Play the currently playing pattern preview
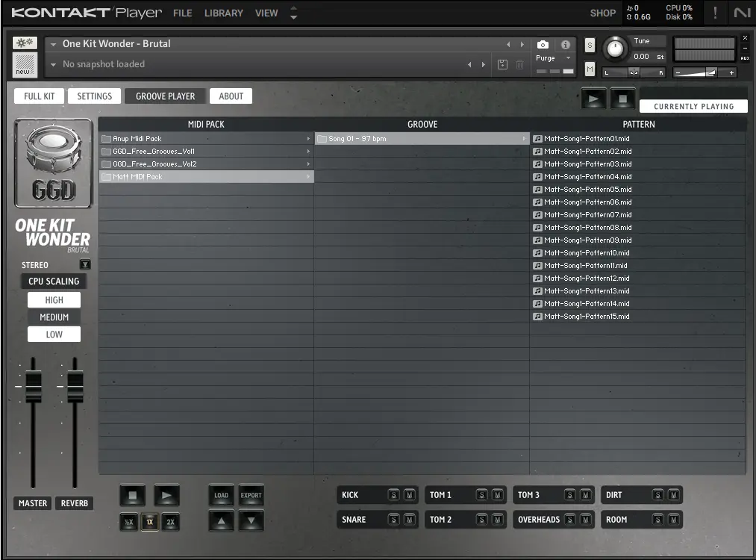This screenshot has height=560, width=756. 593,99
